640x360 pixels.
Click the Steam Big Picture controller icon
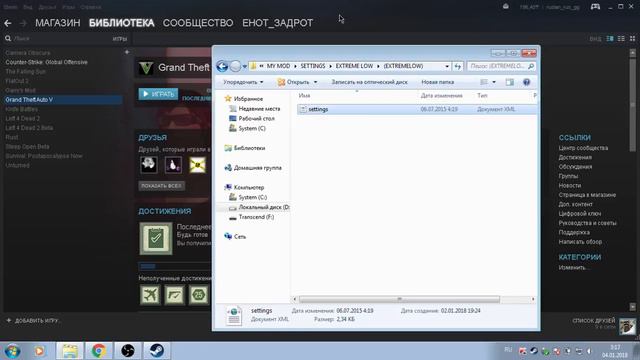coord(595,7)
